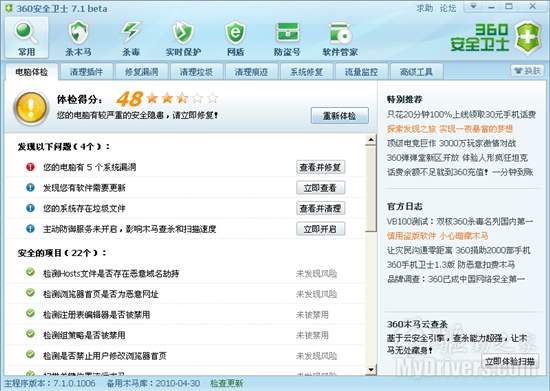Click the yellow exclamation warning icon

click(x=31, y=107)
